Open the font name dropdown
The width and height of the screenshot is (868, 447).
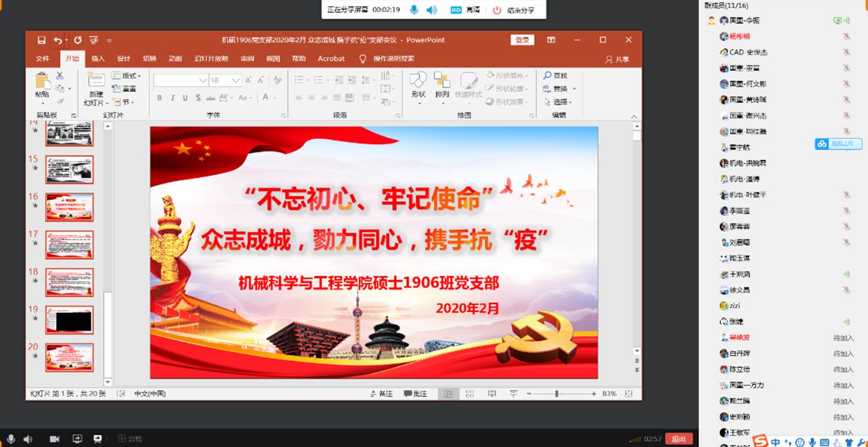(x=203, y=80)
